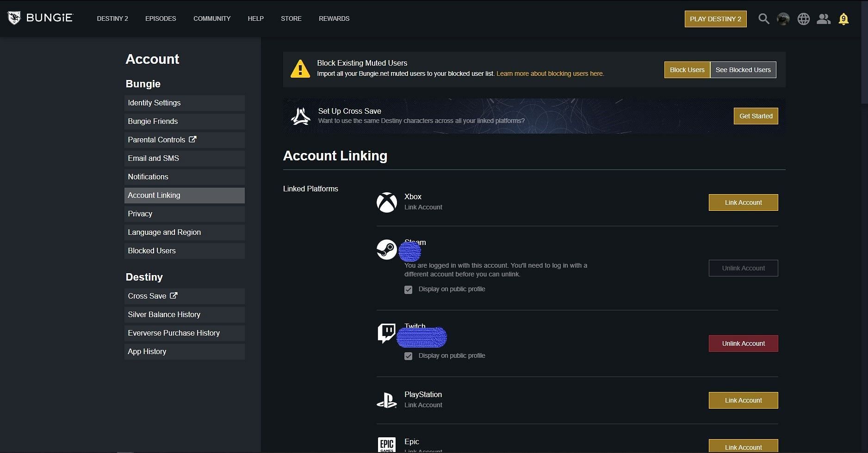This screenshot has width=868, height=453.
Task: Go to Bungie Friends
Action: click(184, 122)
